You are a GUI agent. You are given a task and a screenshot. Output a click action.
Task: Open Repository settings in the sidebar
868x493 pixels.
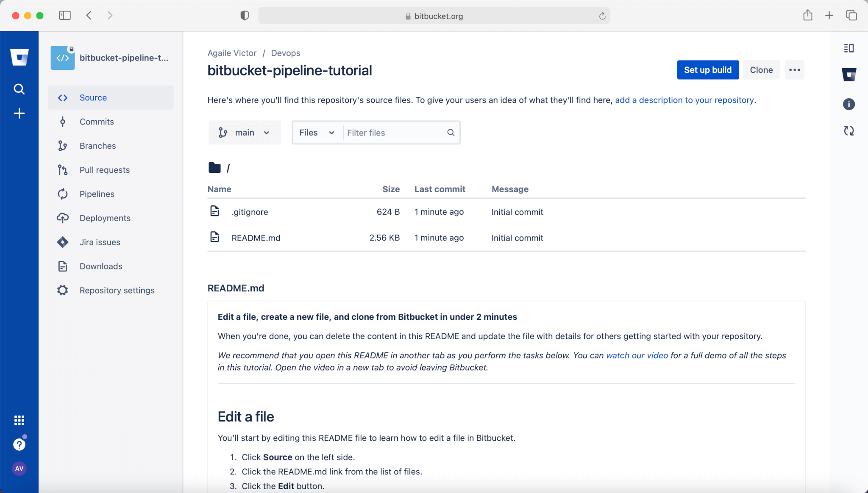(117, 291)
